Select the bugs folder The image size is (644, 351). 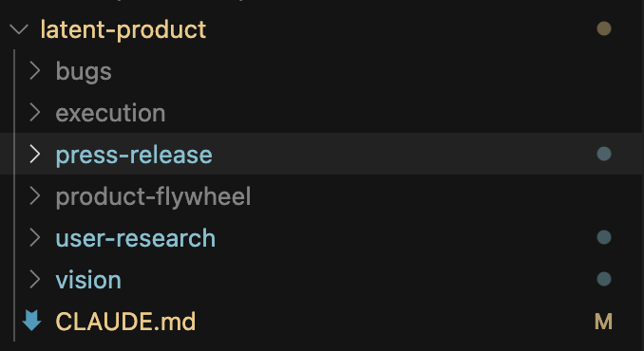pyautogui.click(x=84, y=71)
